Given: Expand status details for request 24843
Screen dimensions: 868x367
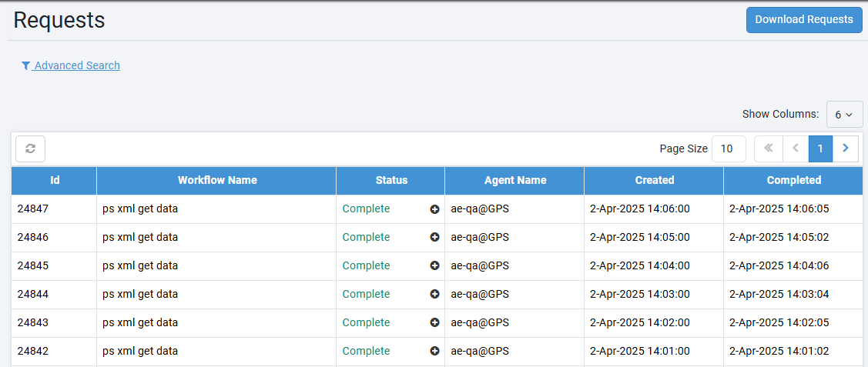Looking at the screenshot, I should (x=434, y=323).
